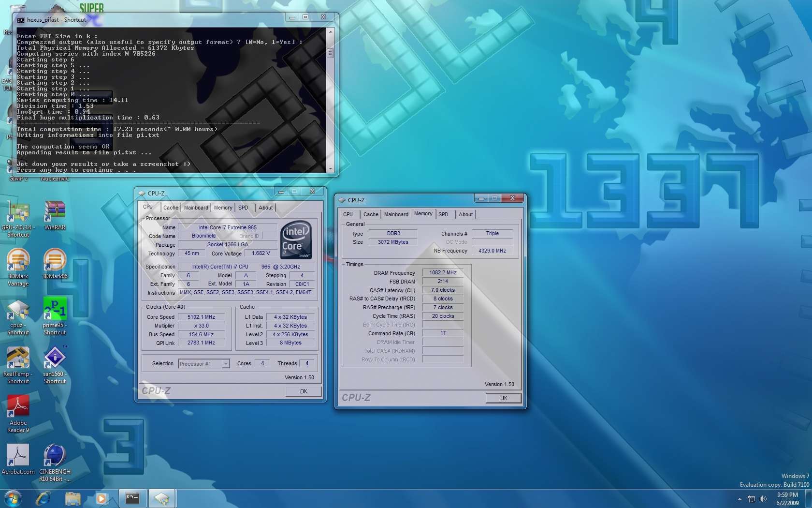Launch CINEBENCH R10 64Bit desktop icon
This screenshot has width=812, height=508.
click(55, 463)
